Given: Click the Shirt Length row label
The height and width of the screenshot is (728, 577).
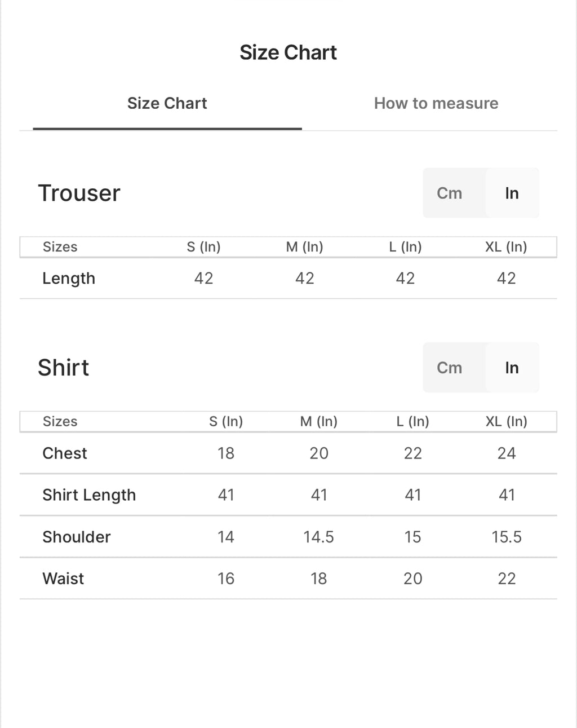Looking at the screenshot, I should click(89, 495).
